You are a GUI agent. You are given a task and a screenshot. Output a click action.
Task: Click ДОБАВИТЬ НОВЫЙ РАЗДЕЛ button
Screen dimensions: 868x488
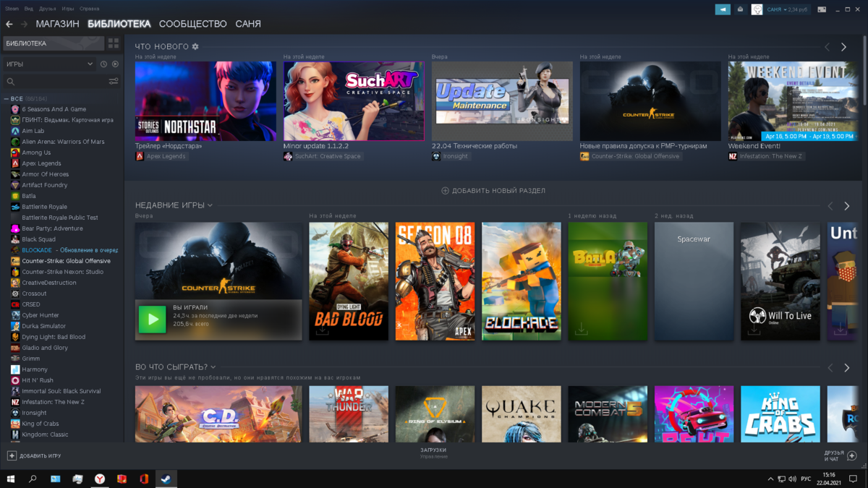(x=493, y=191)
